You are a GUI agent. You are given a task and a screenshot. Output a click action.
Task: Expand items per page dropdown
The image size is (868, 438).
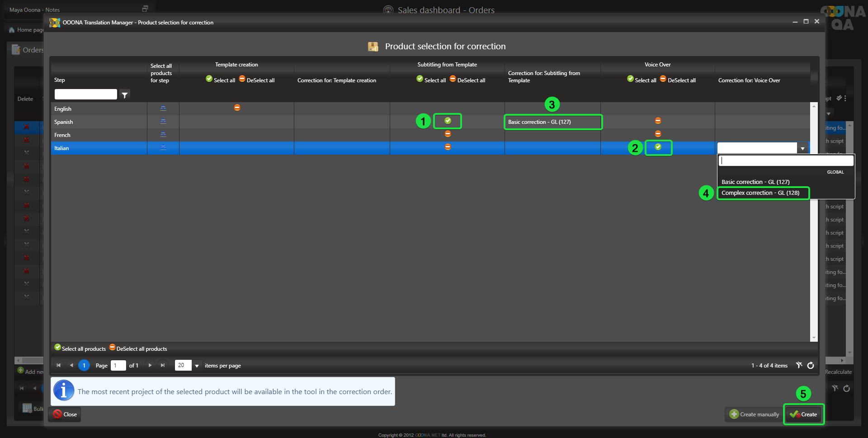[197, 366]
